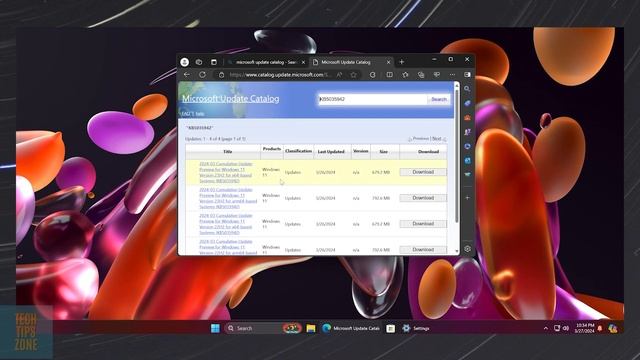
Task: Open the clock and date in taskbar
Action: click(x=584, y=328)
